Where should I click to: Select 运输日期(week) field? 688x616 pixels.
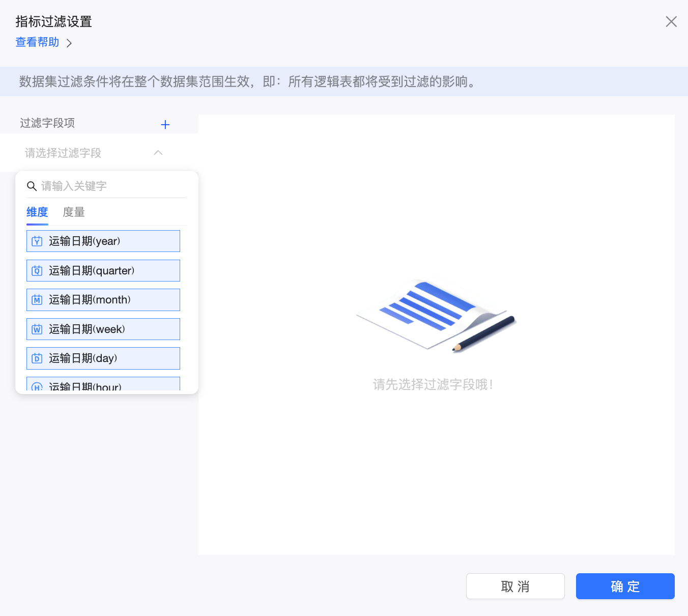103,329
